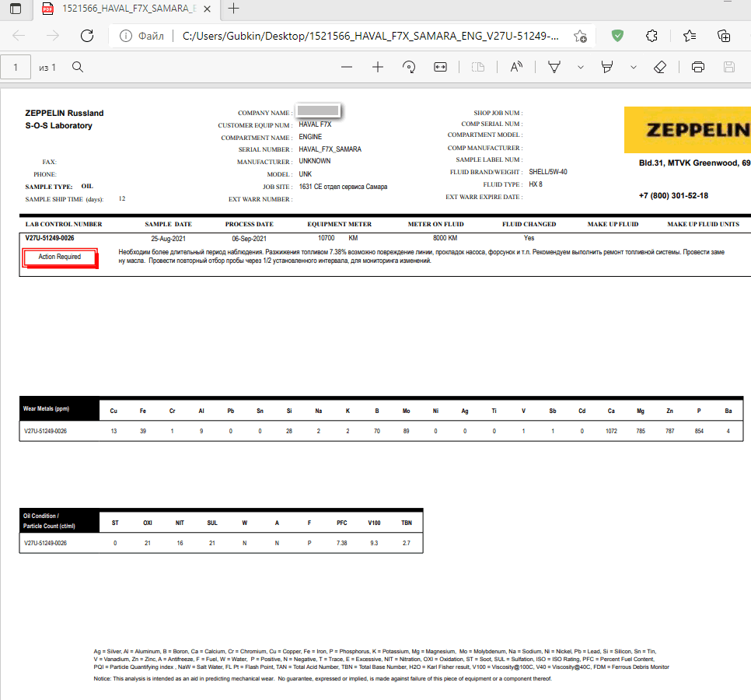The image size is (751, 700).
Task: Click the meter on fluid '8000 KM'
Action: click(x=445, y=238)
